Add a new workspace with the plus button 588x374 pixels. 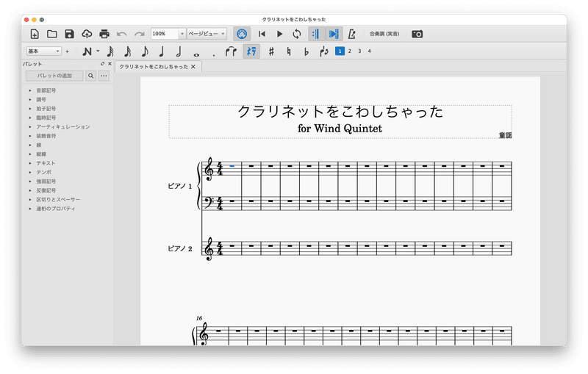(67, 51)
